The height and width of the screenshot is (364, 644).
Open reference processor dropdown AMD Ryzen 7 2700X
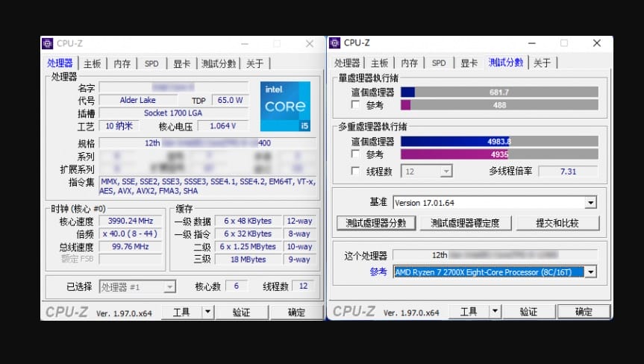click(x=590, y=272)
